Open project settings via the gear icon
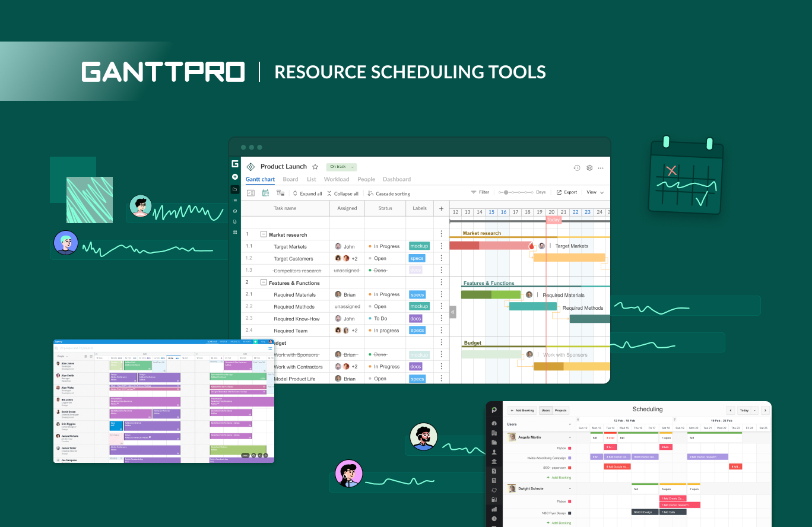Screen dimensions: 812x527 point(588,168)
